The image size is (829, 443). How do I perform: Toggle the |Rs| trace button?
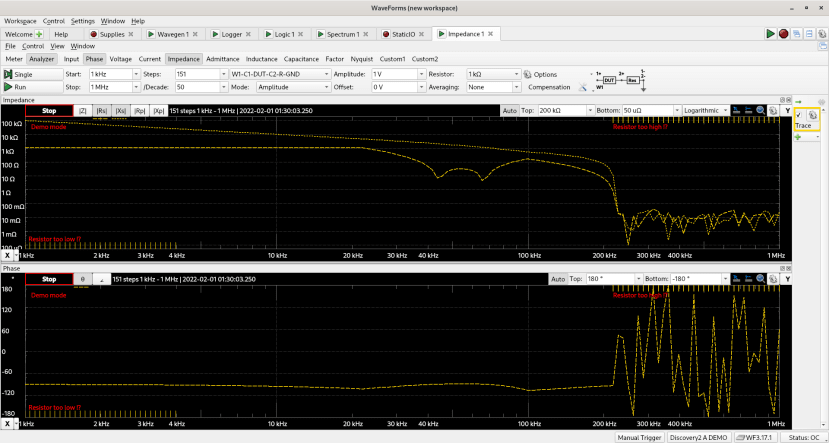click(102, 110)
